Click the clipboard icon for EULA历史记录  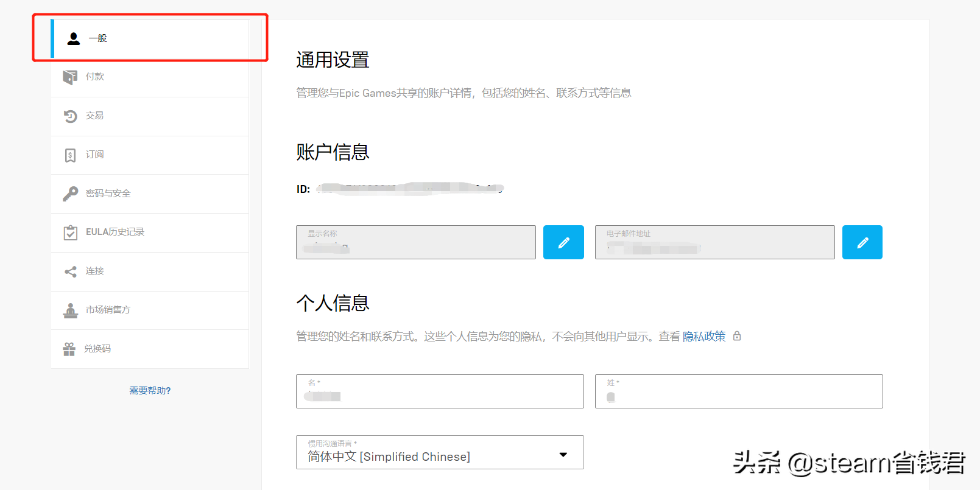[x=70, y=233]
